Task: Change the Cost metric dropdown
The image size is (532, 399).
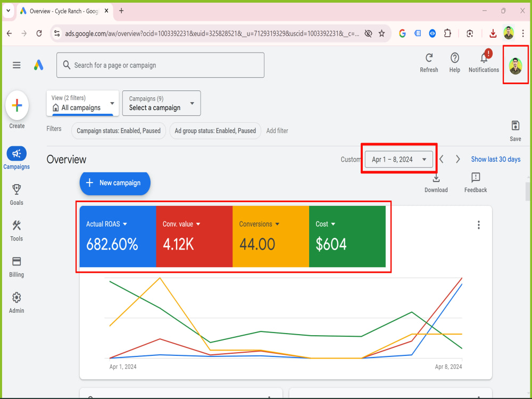Action: click(x=326, y=225)
